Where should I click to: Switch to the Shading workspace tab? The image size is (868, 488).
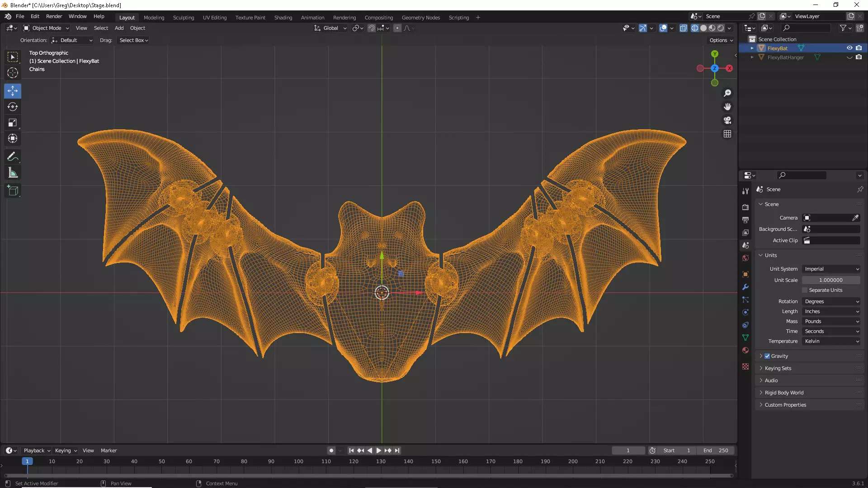[283, 18]
